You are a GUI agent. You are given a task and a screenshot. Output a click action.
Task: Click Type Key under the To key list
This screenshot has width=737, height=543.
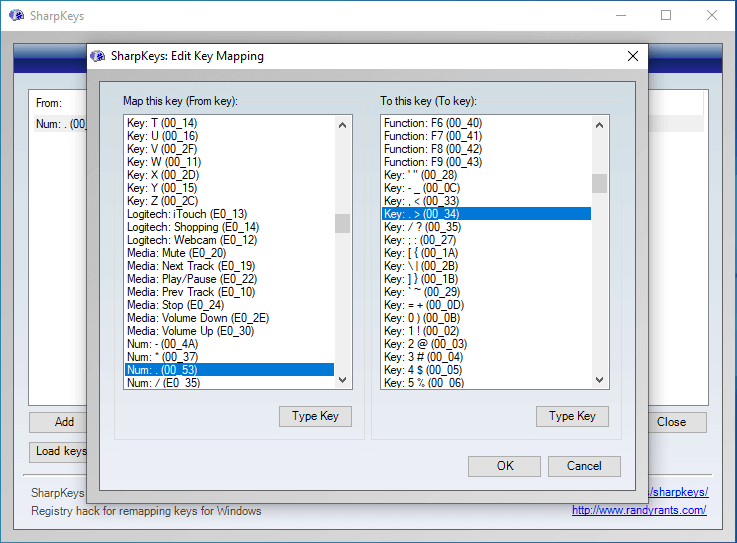572,416
